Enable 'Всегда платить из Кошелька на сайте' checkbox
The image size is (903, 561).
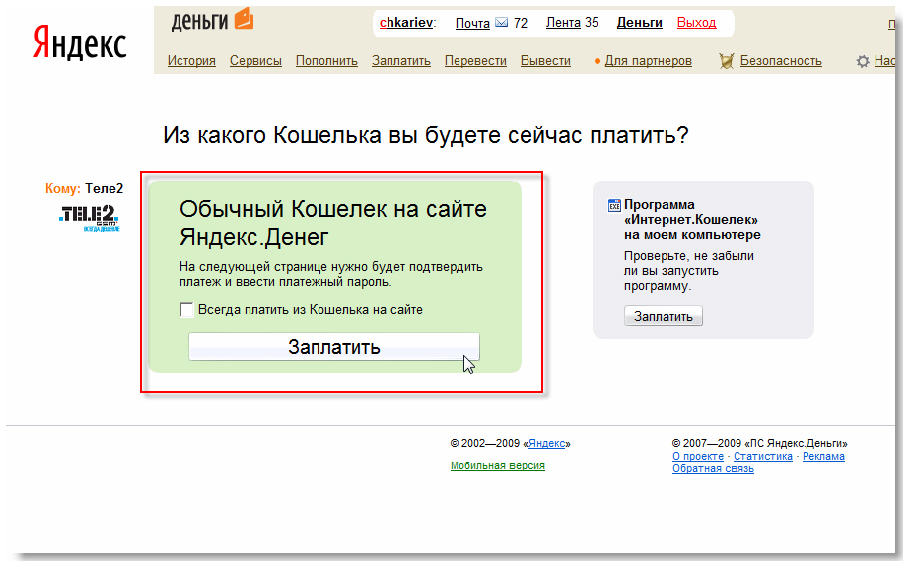coord(187,310)
